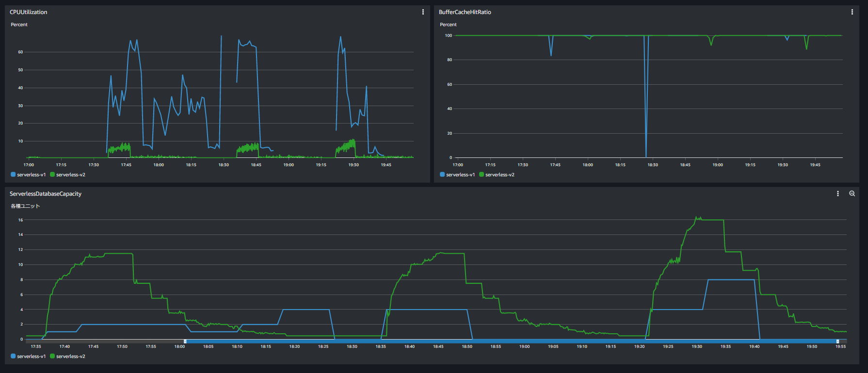Screen dimensions: 868x373
Task: Toggle serverless-v1 label in BufferCacheHitRatio legend
Action: (460, 175)
